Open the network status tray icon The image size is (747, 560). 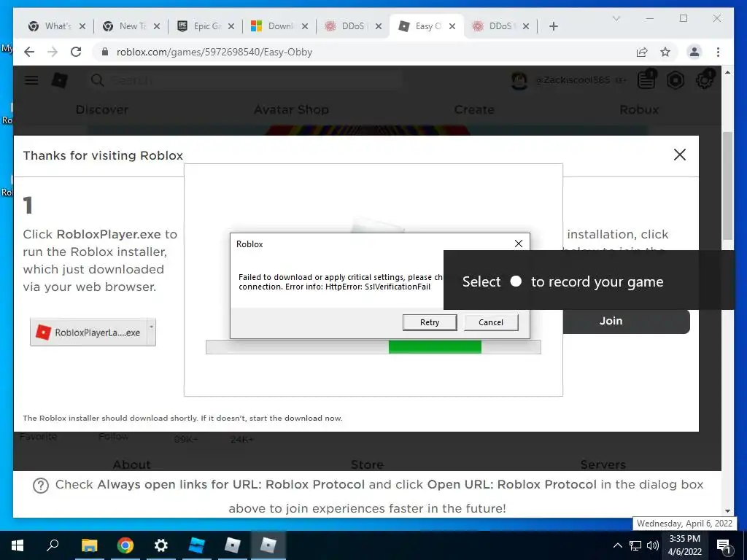click(635, 545)
